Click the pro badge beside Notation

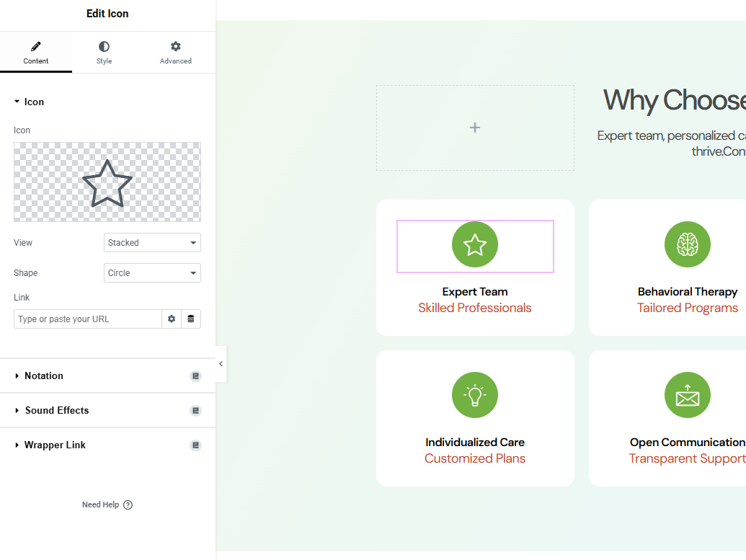[x=195, y=376]
